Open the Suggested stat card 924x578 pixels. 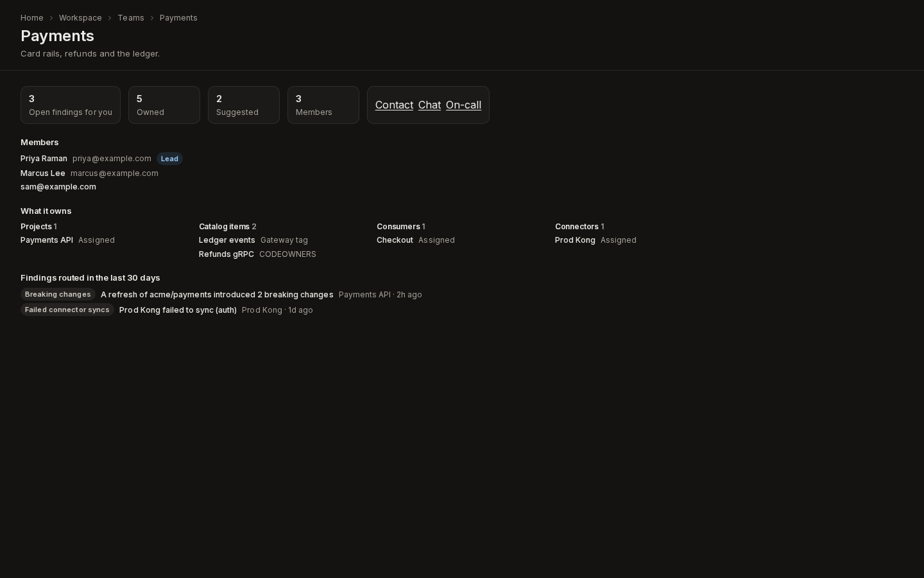click(244, 105)
